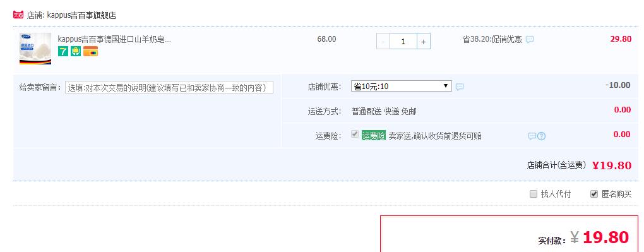The image size is (644, 252).
Task: Click the comment bubble beside 促销优惠
Action: tap(530, 40)
